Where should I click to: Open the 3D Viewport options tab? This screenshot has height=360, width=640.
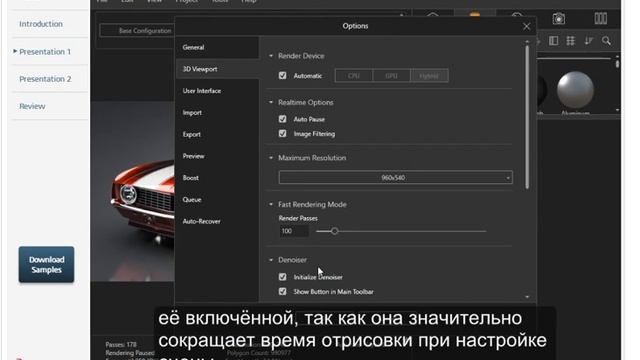(x=217, y=69)
